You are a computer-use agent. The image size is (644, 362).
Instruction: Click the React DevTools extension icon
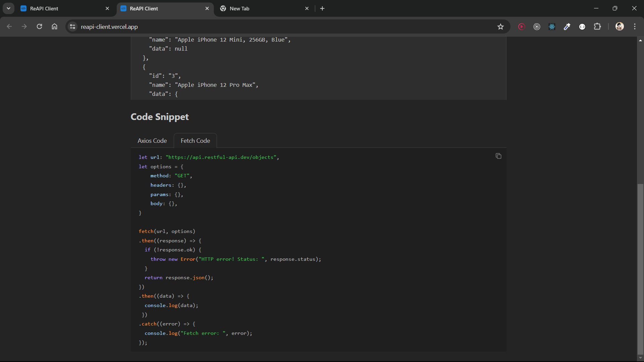[552, 27]
